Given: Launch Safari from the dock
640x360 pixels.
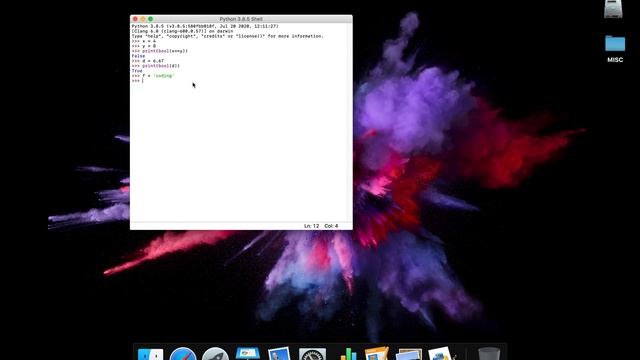Looking at the screenshot, I should tap(183, 354).
